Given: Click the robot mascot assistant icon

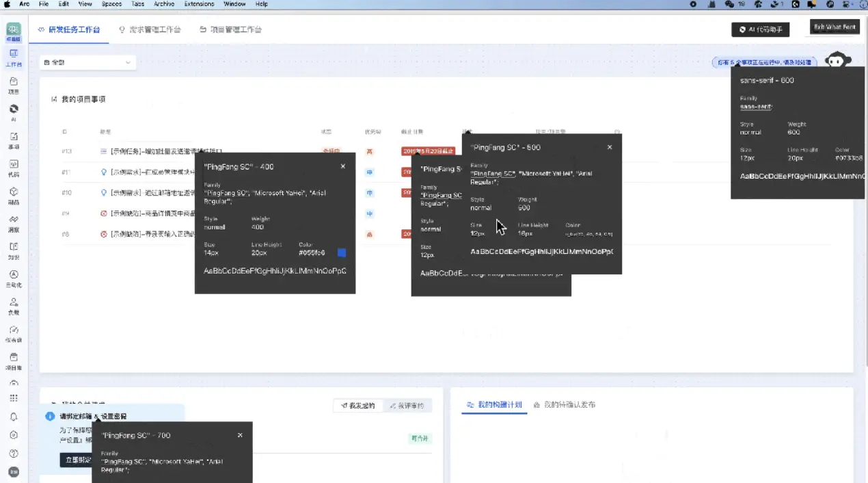Looking at the screenshot, I should click(837, 61).
